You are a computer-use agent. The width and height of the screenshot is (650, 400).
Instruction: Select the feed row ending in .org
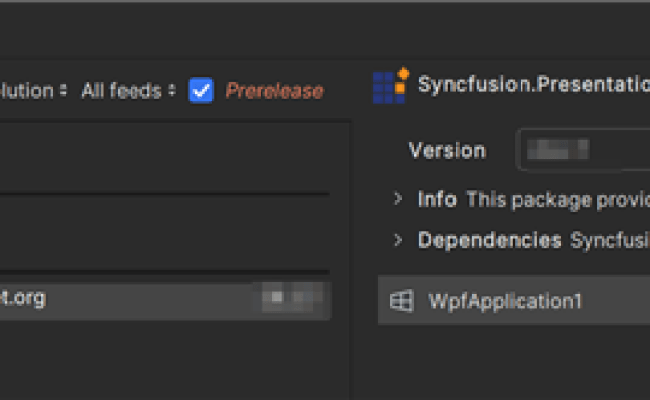pos(165,301)
